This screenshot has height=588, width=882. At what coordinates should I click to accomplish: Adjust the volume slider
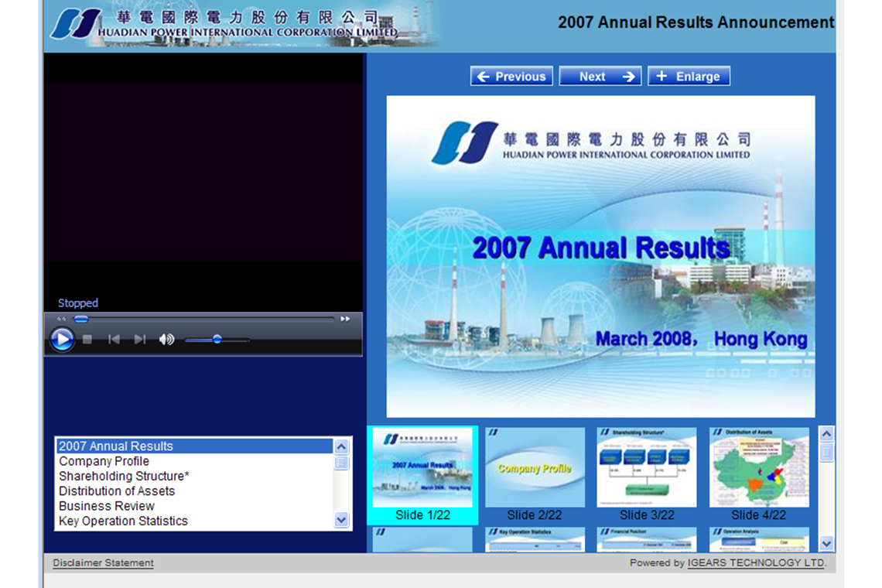tap(217, 340)
